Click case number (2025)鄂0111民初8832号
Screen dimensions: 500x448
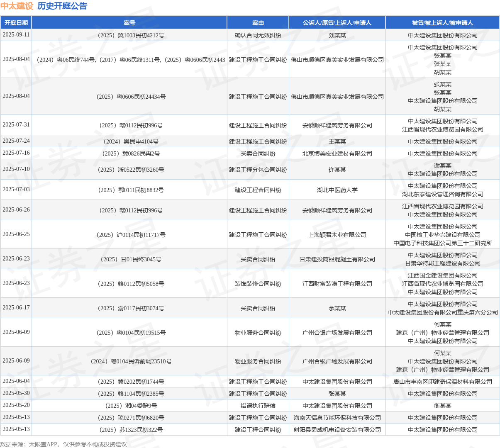pos(129,190)
